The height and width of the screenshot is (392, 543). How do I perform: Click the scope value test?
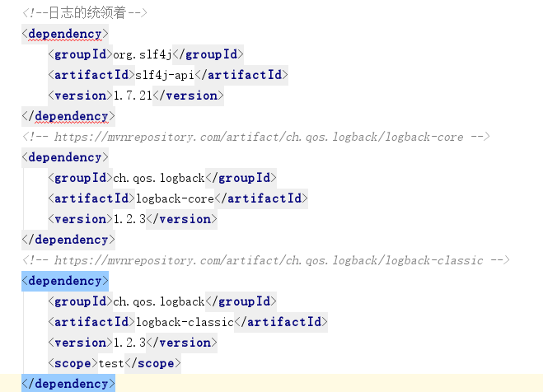point(111,363)
